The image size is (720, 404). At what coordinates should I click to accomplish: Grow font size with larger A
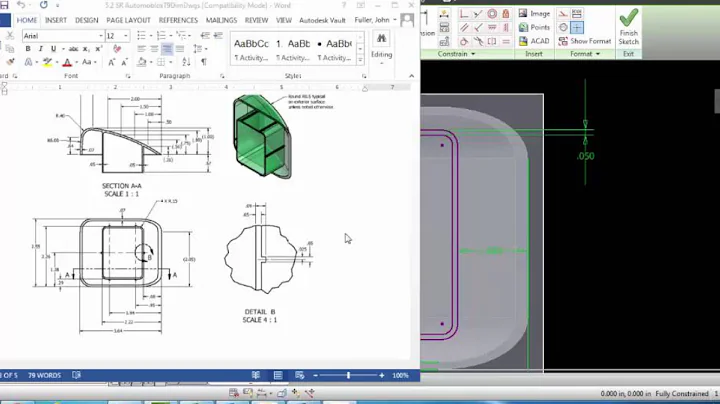[112, 62]
